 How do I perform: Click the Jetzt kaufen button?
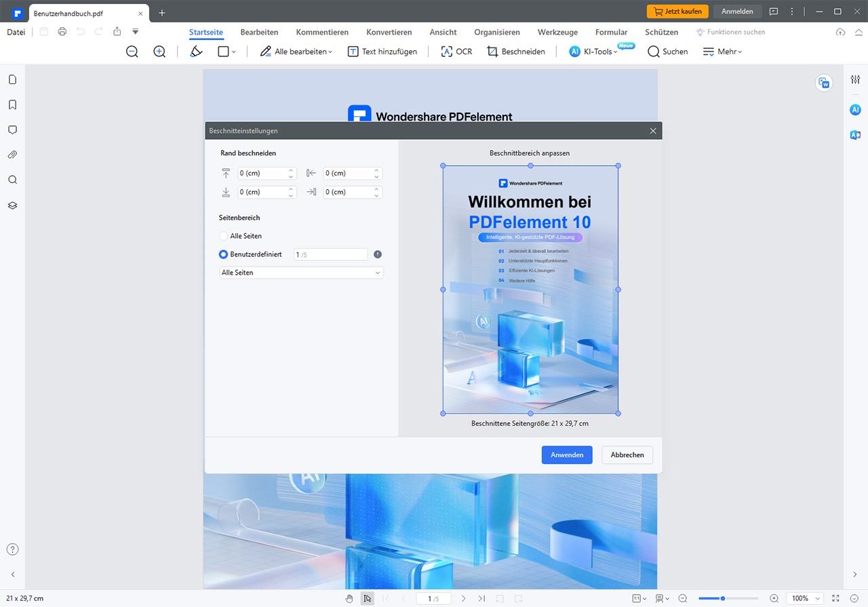click(677, 12)
